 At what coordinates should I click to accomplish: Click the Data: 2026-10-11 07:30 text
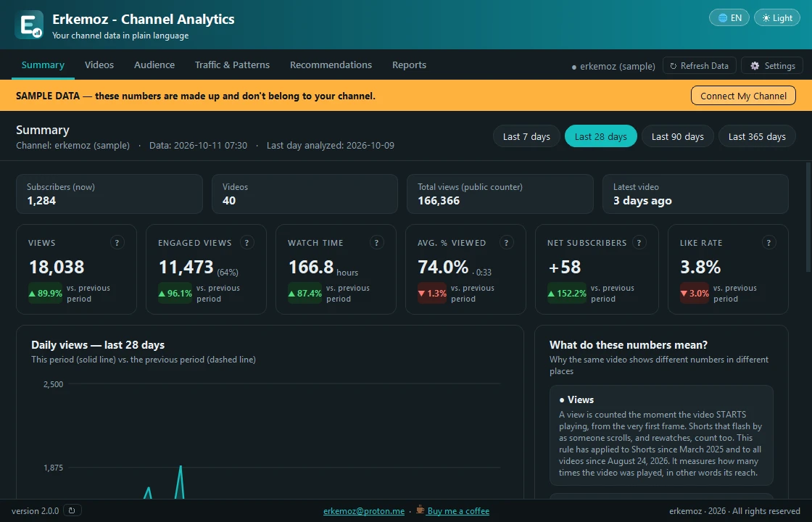199,146
